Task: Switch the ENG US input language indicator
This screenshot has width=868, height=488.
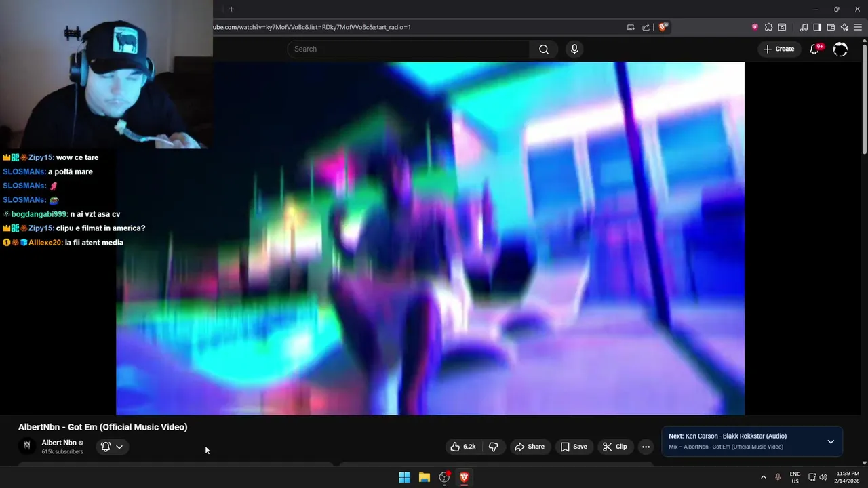Action: click(795, 477)
